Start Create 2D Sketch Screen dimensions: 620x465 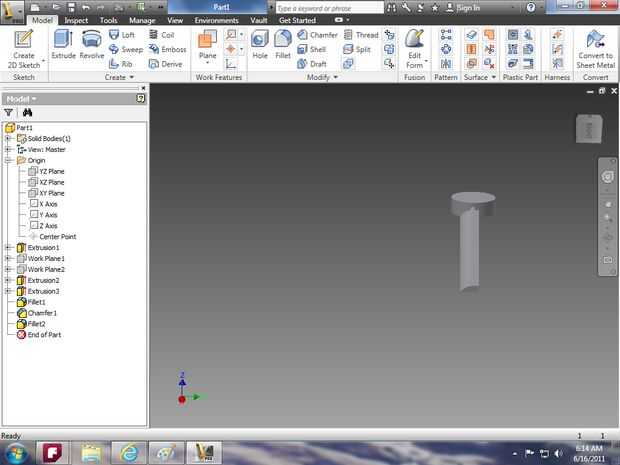coord(24,49)
